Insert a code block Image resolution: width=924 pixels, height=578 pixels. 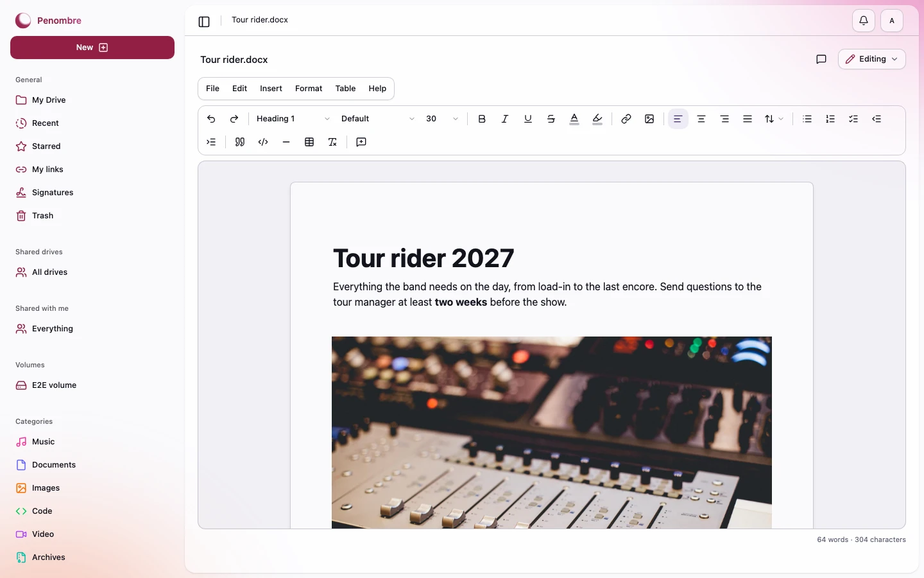pyautogui.click(x=263, y=142)
